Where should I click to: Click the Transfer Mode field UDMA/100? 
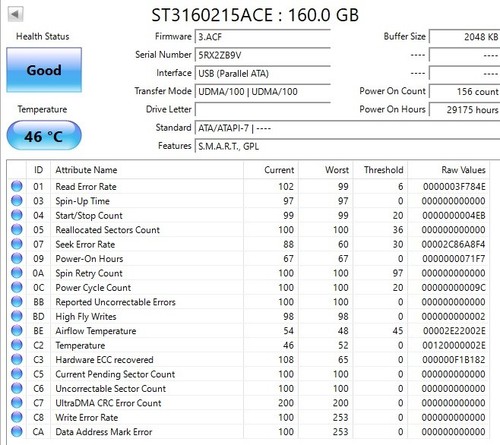point(262,91)
